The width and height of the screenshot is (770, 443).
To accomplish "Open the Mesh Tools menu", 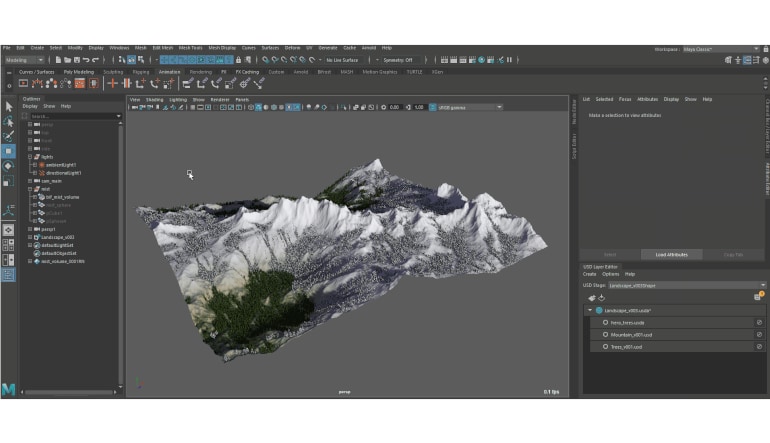I will [x=191, y=48].
